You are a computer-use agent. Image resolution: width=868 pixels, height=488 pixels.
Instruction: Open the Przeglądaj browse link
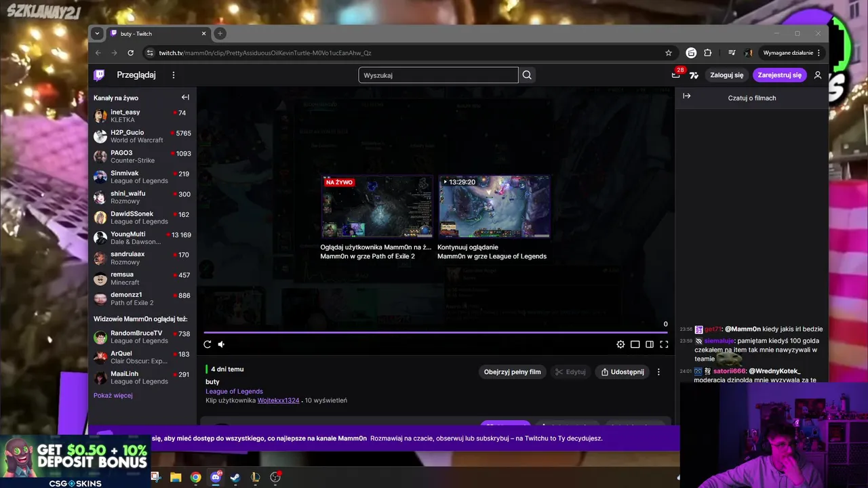[136, 75]
